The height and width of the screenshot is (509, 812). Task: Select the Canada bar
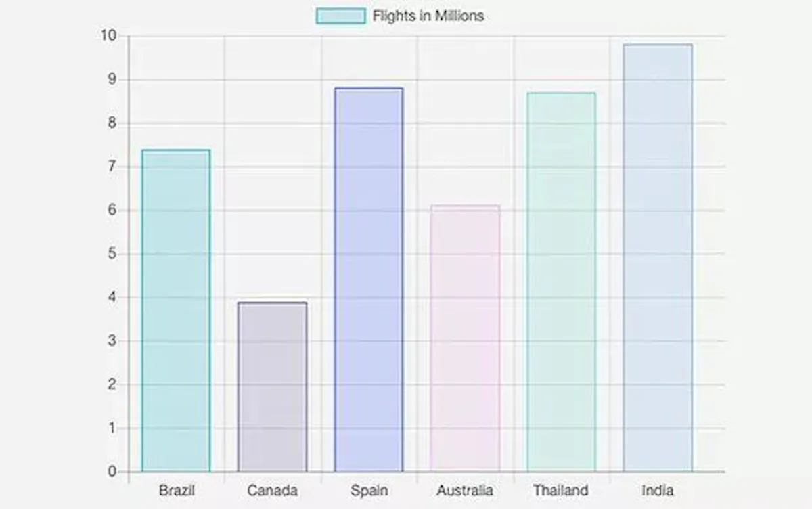coord(272,387)
